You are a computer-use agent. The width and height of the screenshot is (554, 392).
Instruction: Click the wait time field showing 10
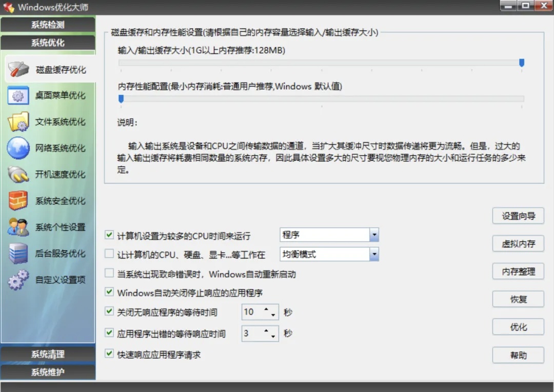tap(260, 312)
